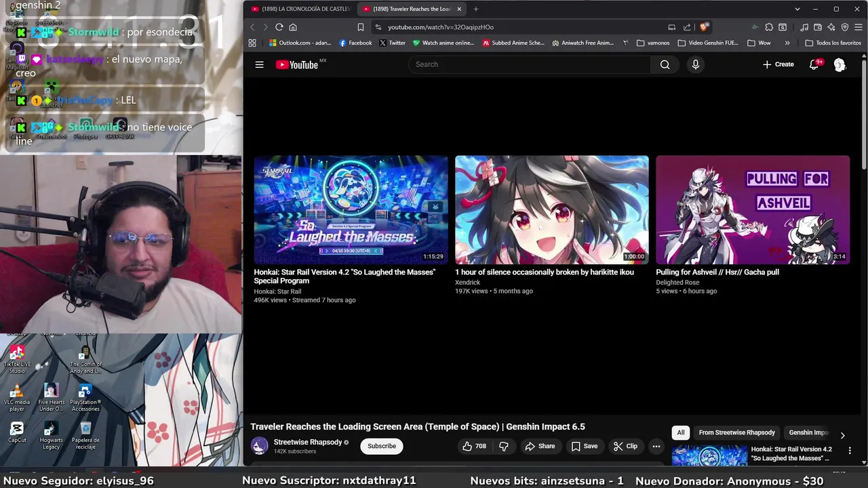Click the browser address bar URL
This screenshot has width=868, height=488.
(441, 27)
